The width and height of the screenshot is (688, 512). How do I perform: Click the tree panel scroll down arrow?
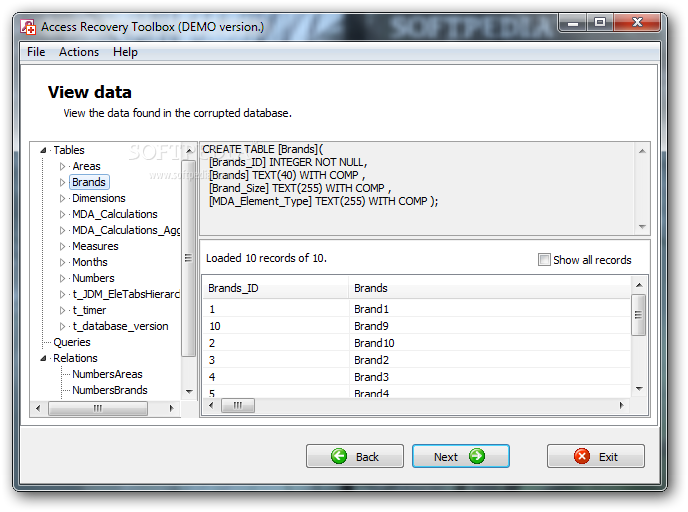(189, 392)
